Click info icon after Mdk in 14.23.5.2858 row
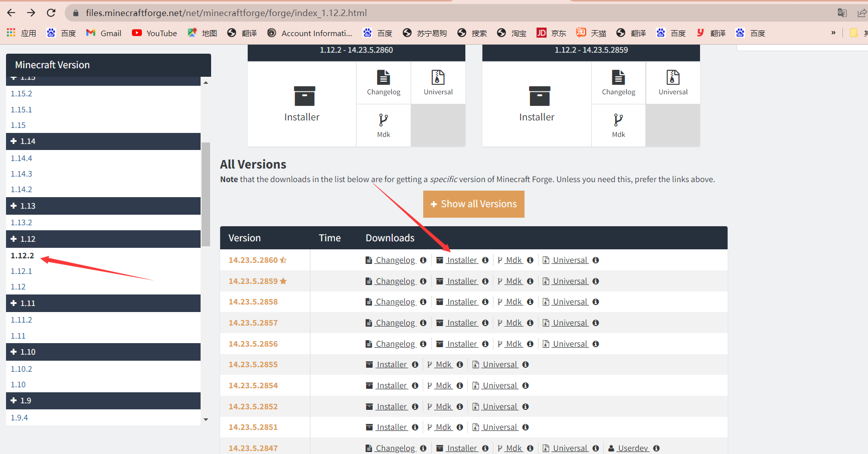Screen dimensions: 868x454 click(x=530, y=302)
